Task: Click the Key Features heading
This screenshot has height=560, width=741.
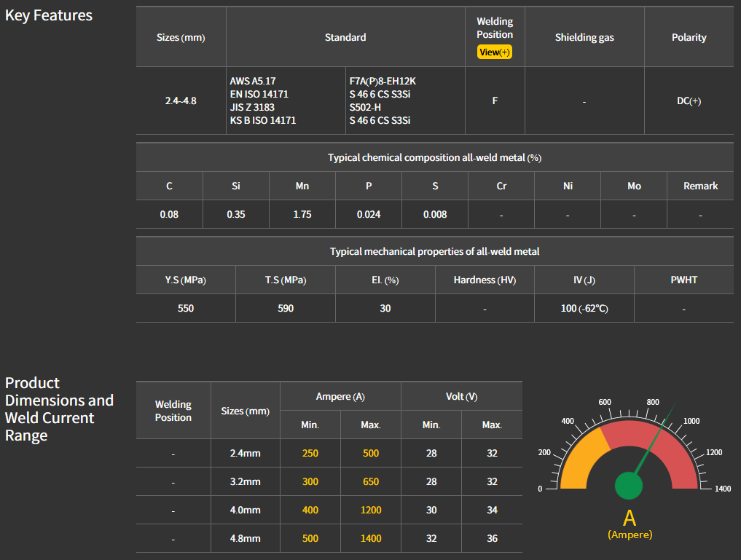Action: [x=49, y=15]
